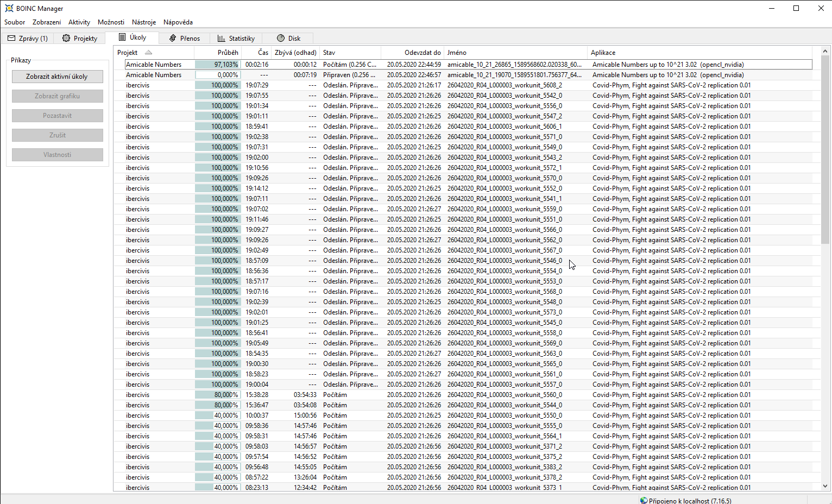Click the Vlastnosti button
This screenshot has width=832, height=504.
58,155
